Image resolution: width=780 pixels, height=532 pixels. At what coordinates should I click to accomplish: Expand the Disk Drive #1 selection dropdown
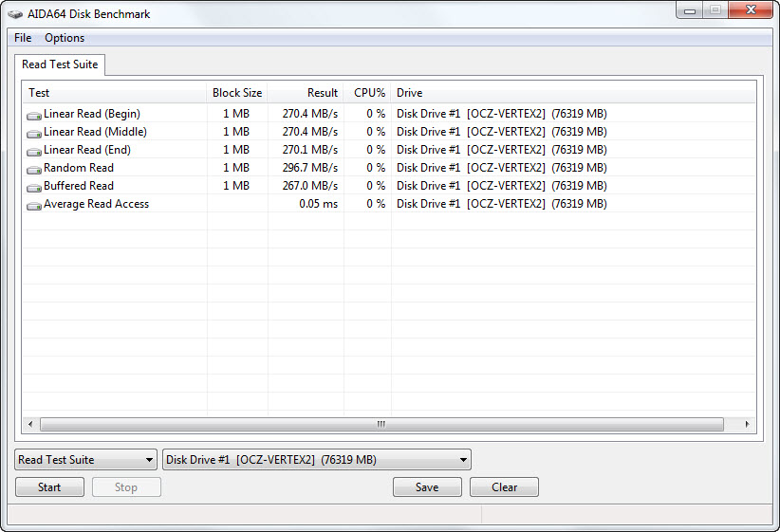click(x=317, y=460)
